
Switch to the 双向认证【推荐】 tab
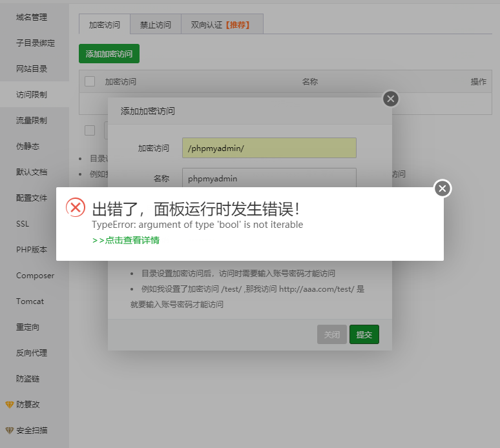pos(222,25)
